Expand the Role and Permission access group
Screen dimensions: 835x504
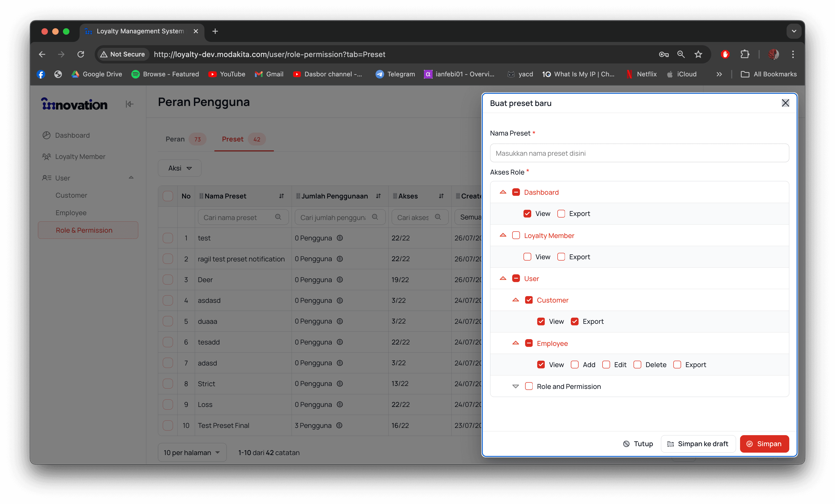click(x=516, y=386)
